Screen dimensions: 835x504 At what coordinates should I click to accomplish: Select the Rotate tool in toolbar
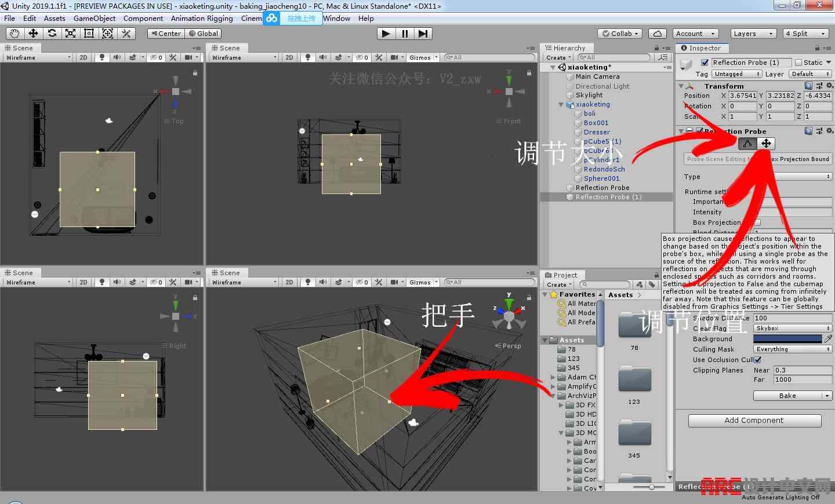52,34
